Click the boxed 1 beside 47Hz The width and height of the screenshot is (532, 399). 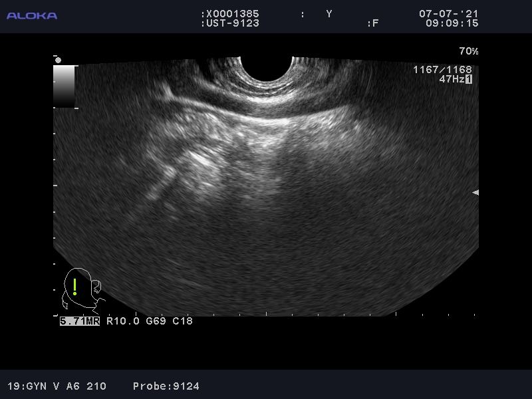tap(468, 79)
